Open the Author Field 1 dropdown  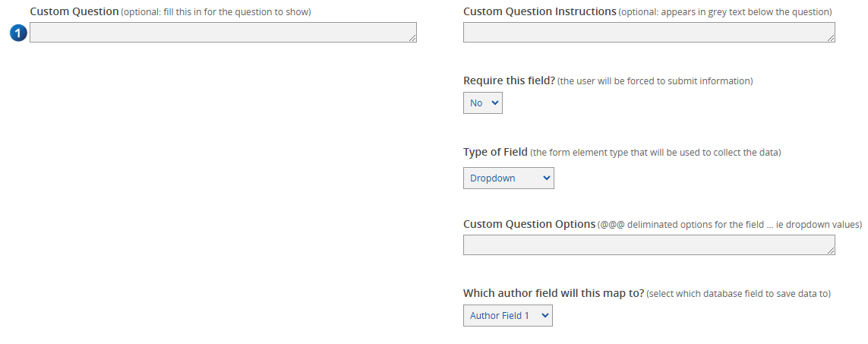tap(507, 316)
